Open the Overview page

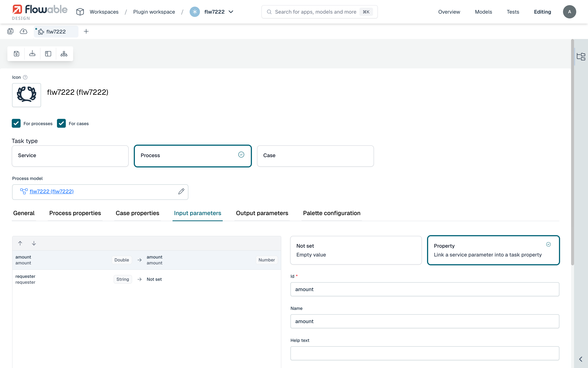coord(449,12)
